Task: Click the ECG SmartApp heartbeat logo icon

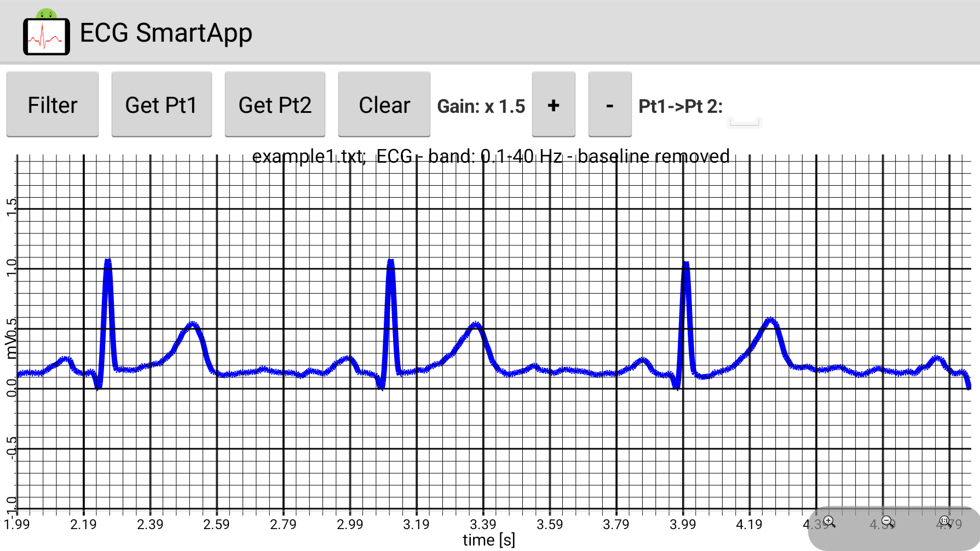Action: [x=46, y=36]
